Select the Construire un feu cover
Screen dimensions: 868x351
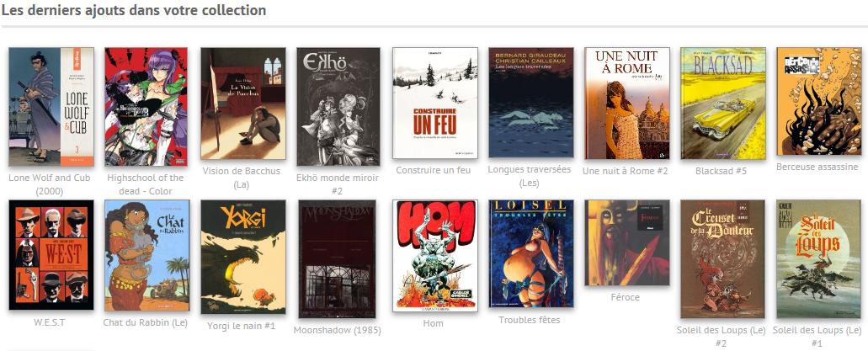435,103
